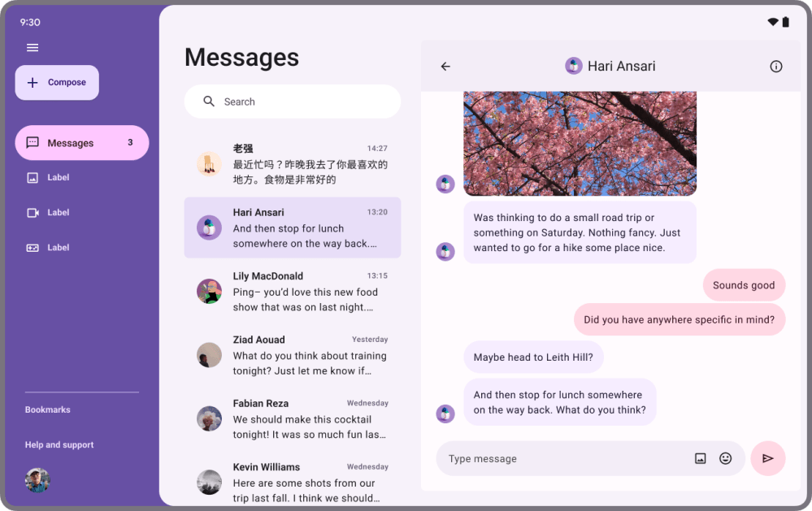
Task: Click the Compose button
Action: point(57,83)
